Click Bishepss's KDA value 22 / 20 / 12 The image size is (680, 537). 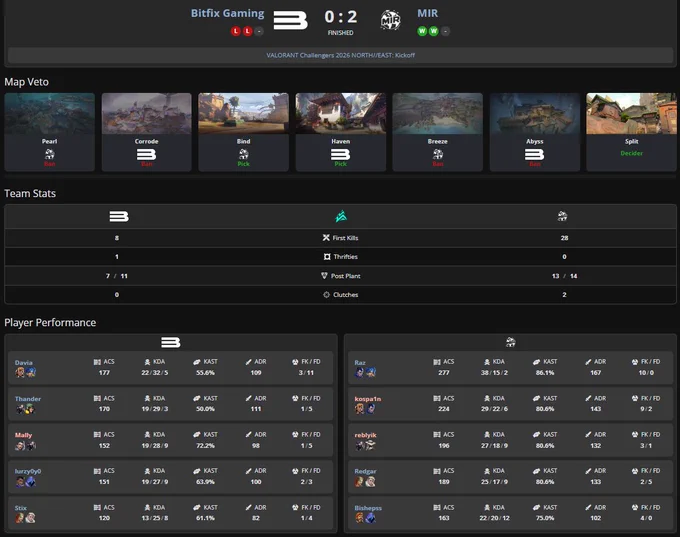click(494, 518)
